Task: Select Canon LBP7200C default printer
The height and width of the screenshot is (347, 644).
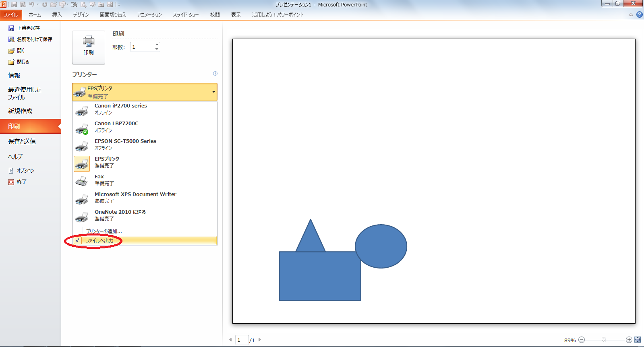Action: click(x=145, y=127)
